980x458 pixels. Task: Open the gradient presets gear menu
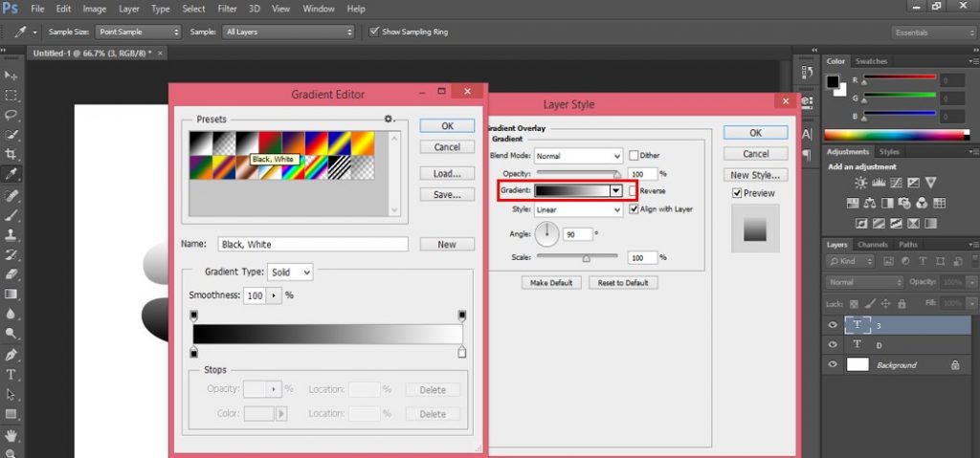pyautogui.click(x=389, y=120)
